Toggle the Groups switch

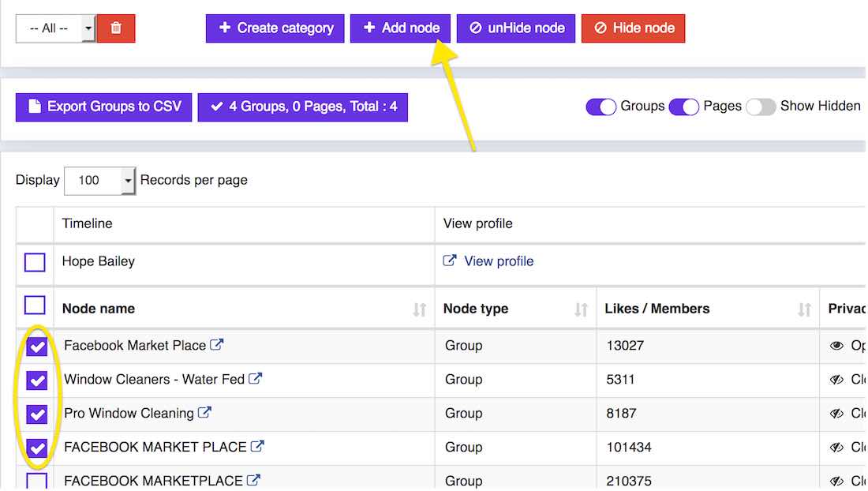pos(600,107)
